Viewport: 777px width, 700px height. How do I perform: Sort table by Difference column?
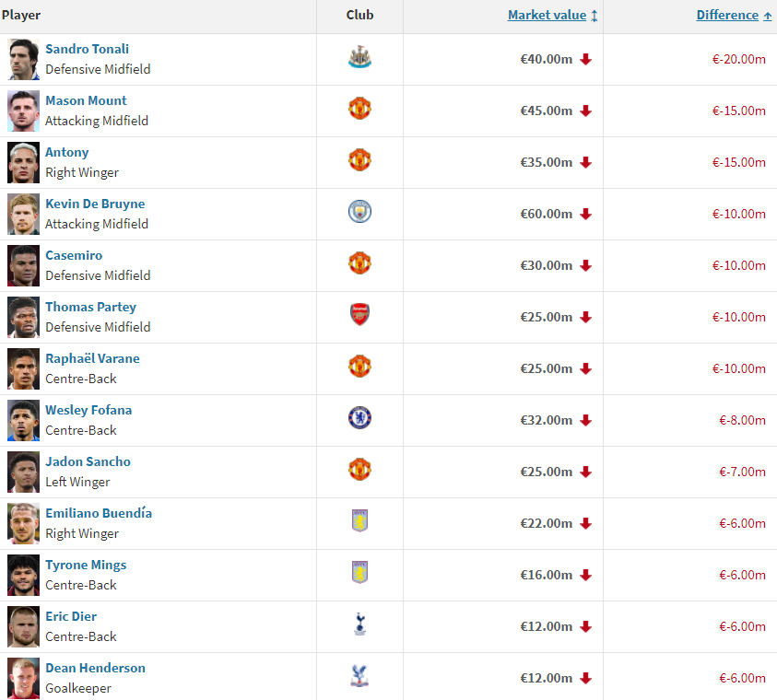pos(727,16)
